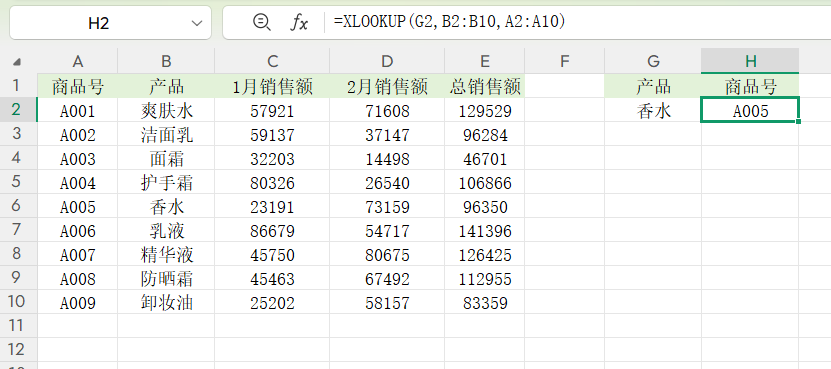Select cell A009
The width and height of the screenshot is (831, 369).
[77, 302]
